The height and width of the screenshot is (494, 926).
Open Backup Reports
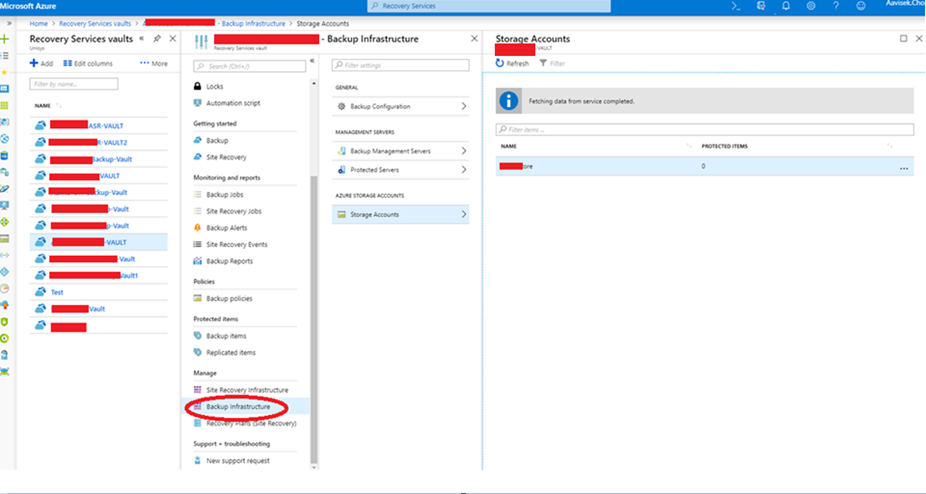click(229, 261)
